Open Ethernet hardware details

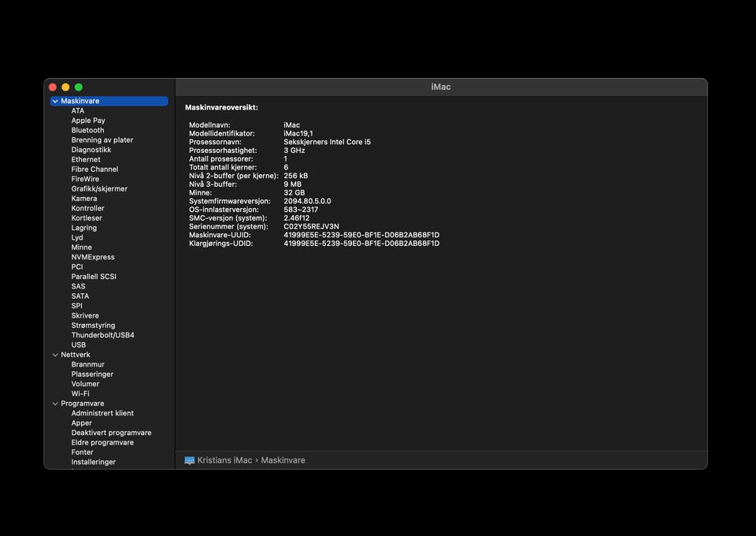86,159
